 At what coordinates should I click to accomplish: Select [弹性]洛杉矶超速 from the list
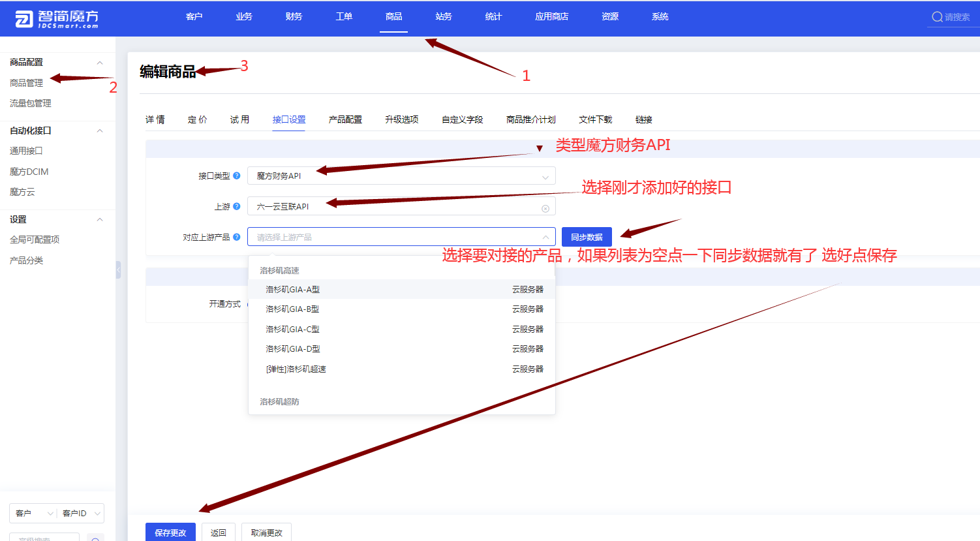pos(402,369)
